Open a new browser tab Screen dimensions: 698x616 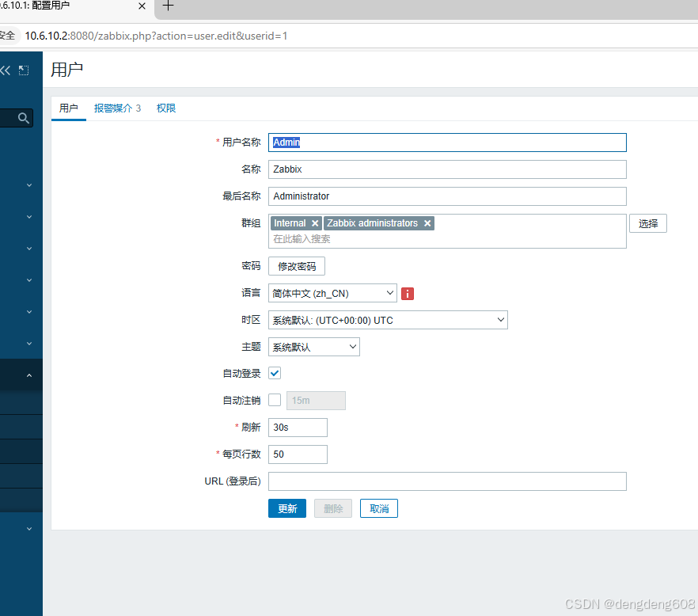click(x=168, y=6)
